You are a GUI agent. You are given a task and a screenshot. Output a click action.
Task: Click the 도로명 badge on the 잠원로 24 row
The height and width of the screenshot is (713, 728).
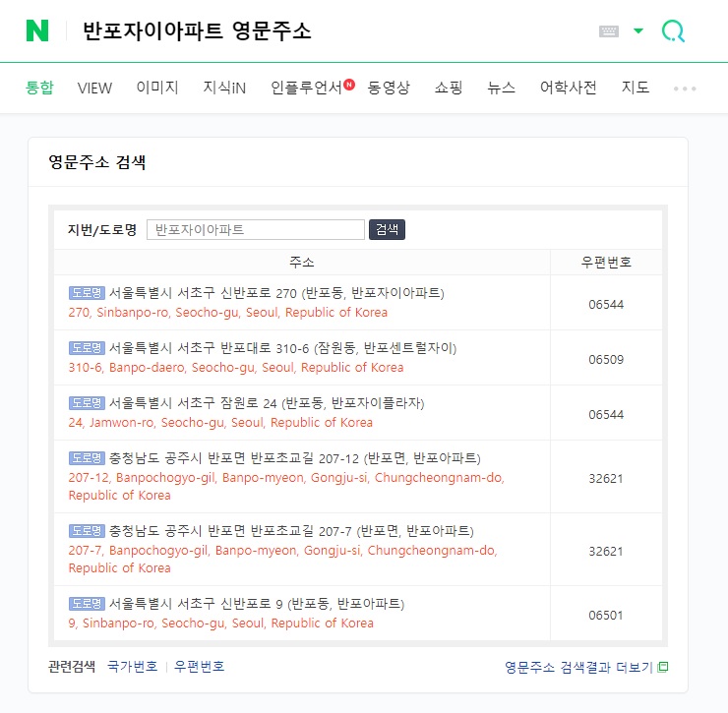coord(87,403)
